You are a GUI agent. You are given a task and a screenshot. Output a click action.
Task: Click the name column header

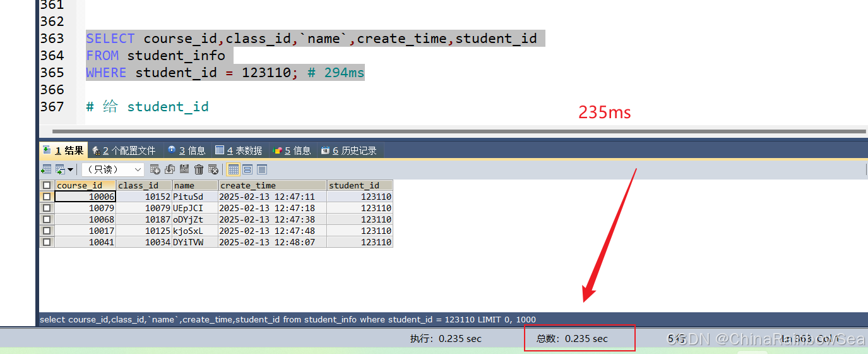tap(195, 185)
